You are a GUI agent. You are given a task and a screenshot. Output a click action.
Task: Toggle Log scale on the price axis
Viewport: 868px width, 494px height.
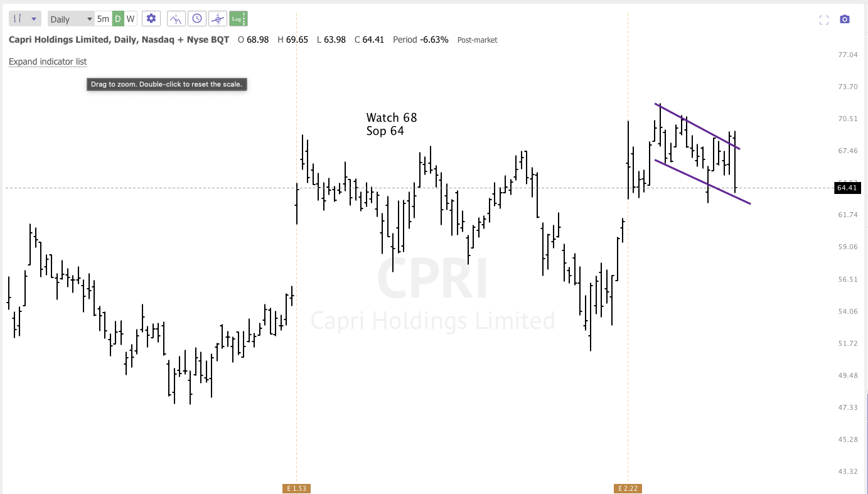238,18
